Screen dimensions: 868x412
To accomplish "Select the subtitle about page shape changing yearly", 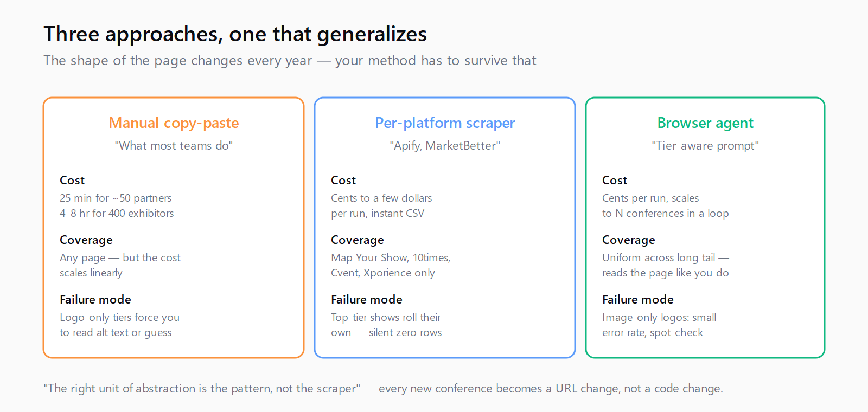I will pos(290,60).
